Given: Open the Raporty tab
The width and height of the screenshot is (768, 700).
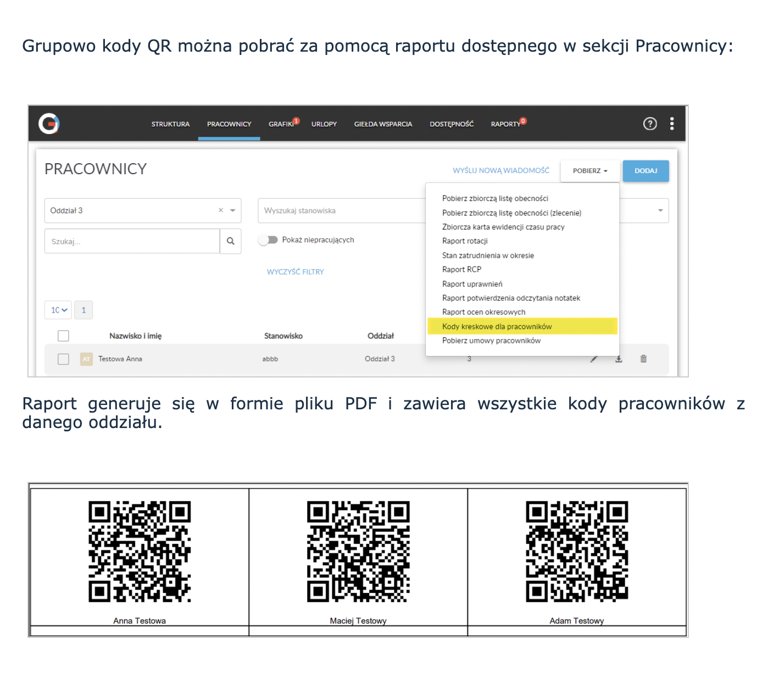Looking at the screenshot, I should 505,124.
